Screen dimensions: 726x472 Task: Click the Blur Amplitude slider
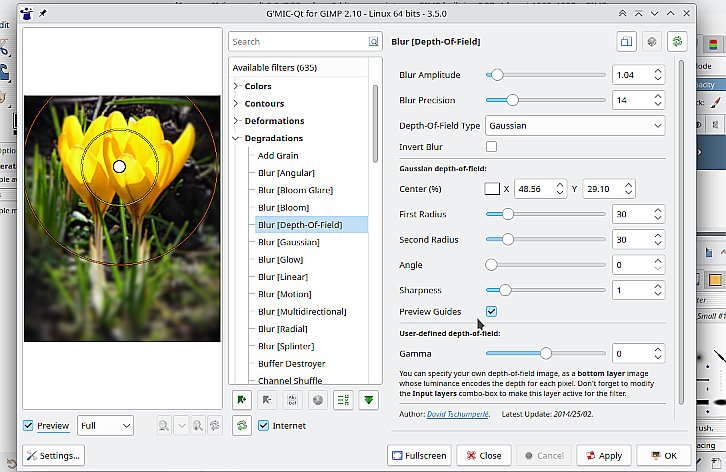point(547,75)
